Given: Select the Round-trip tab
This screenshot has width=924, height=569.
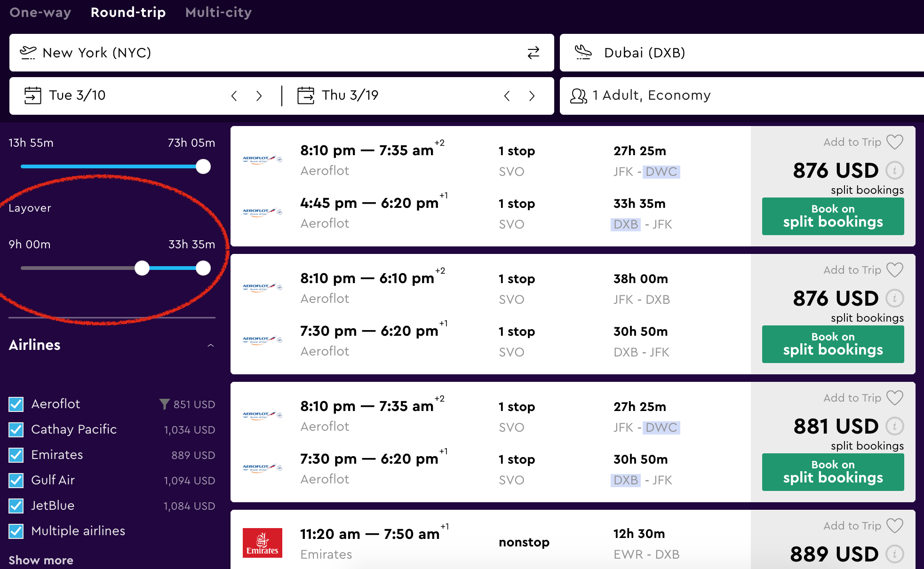Looking at the screenshot, I should coord(128,12).
